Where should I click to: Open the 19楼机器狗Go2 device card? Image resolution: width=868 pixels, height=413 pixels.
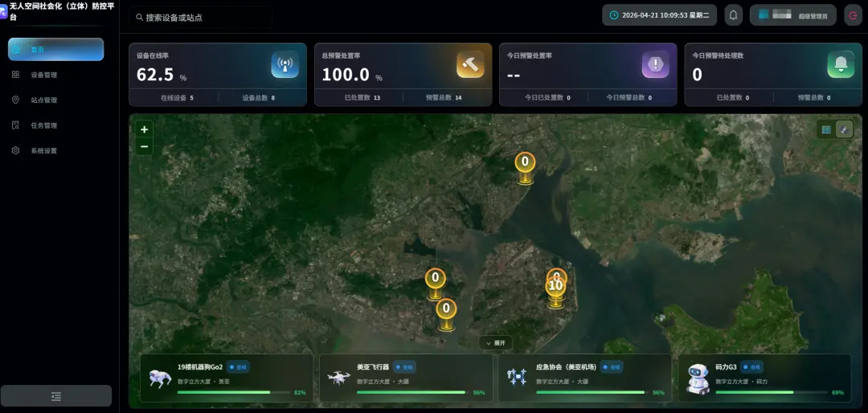pos(227,378)
